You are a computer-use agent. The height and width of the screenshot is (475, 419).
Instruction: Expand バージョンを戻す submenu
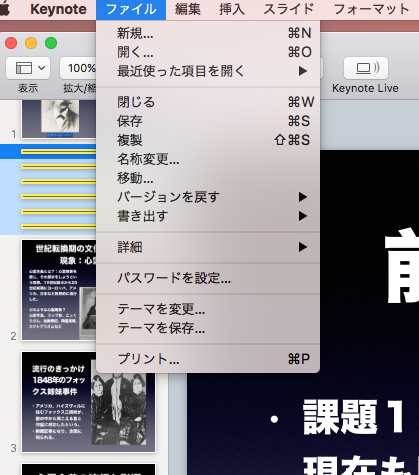[208, 197]
